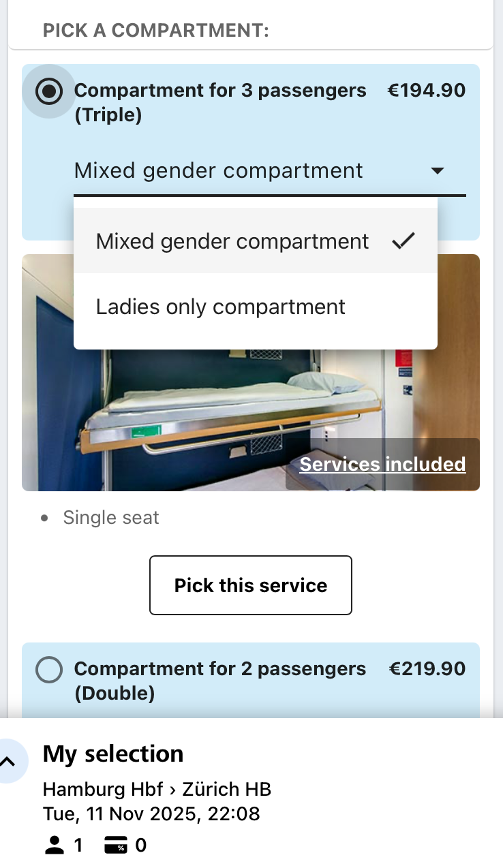Click the passenger count person icon
Image resolution: width=503 pixels, height=868 pixels.
pos(54,846)
